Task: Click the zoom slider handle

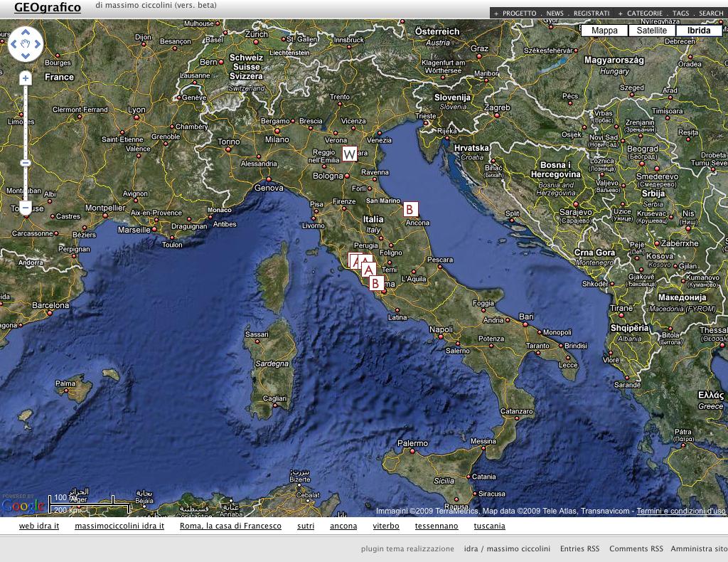Action: [26, 163]
